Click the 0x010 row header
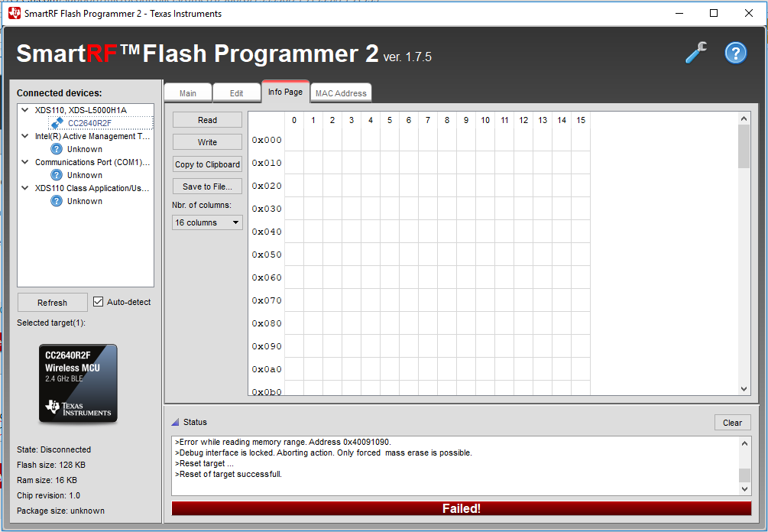768x532 pixels. [x=267, y=163]
